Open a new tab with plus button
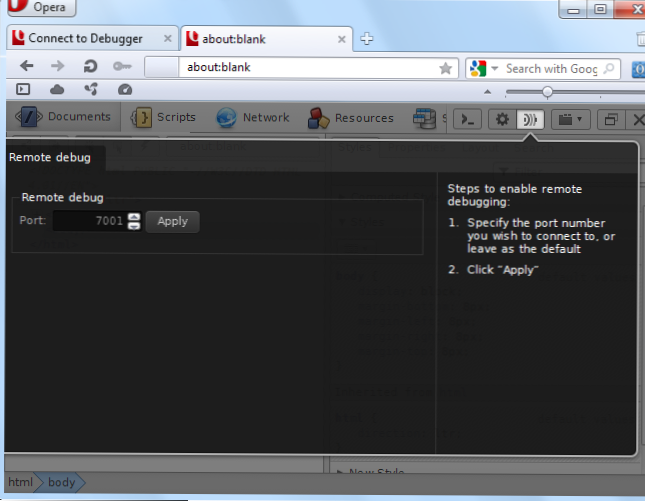The width and height of the screenshot is (645, 501). tap(366, 40)
